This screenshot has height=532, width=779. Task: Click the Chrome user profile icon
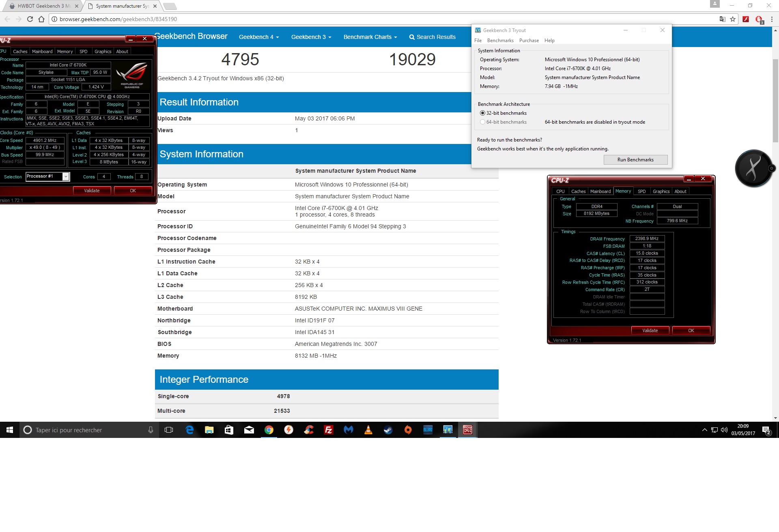[715, 4]
